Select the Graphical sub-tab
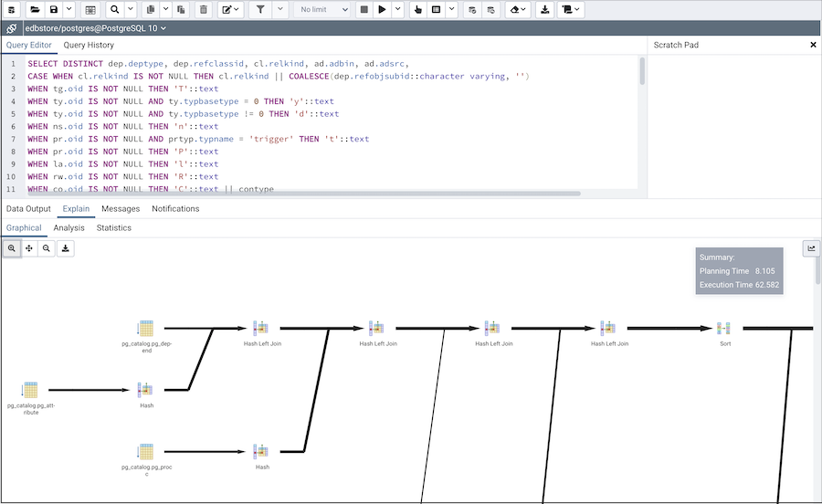The height and width of the screenshot is (504, 822). (24, 228)
